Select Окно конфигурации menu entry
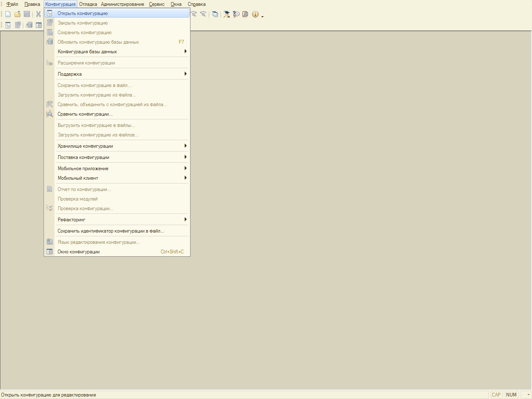Image resolution: width=532 pixels, height=399 pixels. click(117, 252)
